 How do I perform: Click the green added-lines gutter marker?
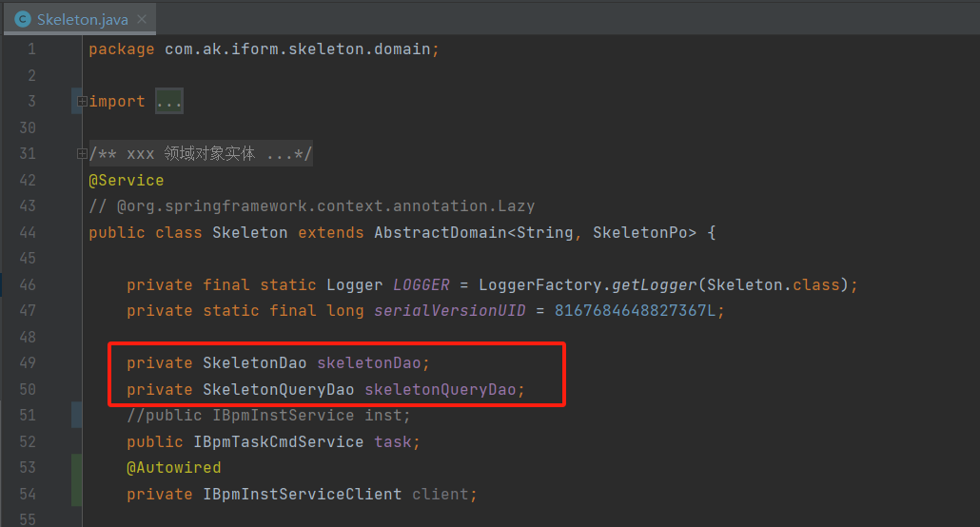(x=76, y=480)
